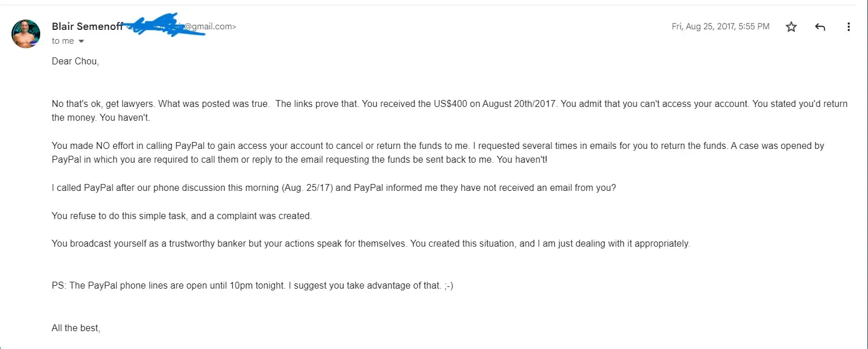868x349 pixels.
Task: Open the More options three-dot menu
Action: pos(848,27)
